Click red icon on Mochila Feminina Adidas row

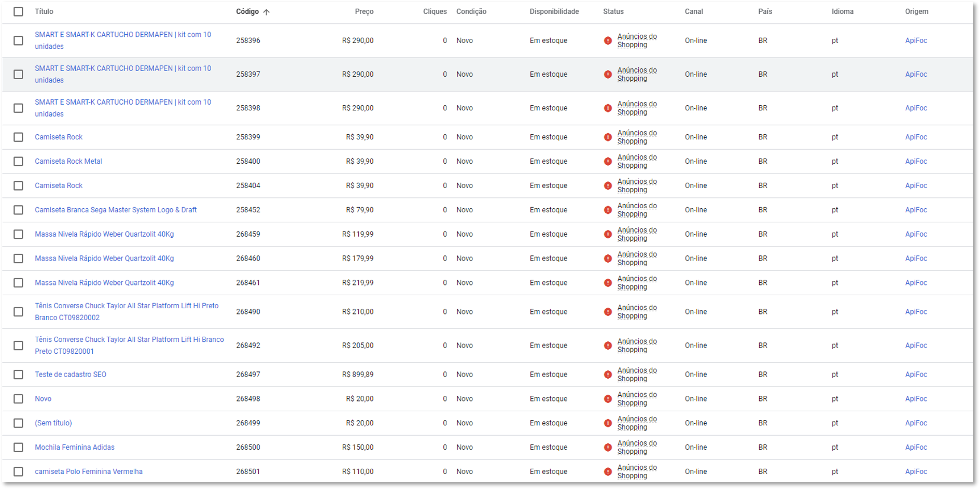[x=608, y=447]
